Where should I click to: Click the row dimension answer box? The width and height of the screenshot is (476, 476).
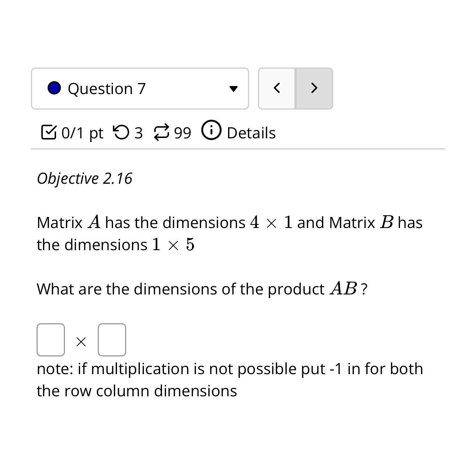click(51, 339)
